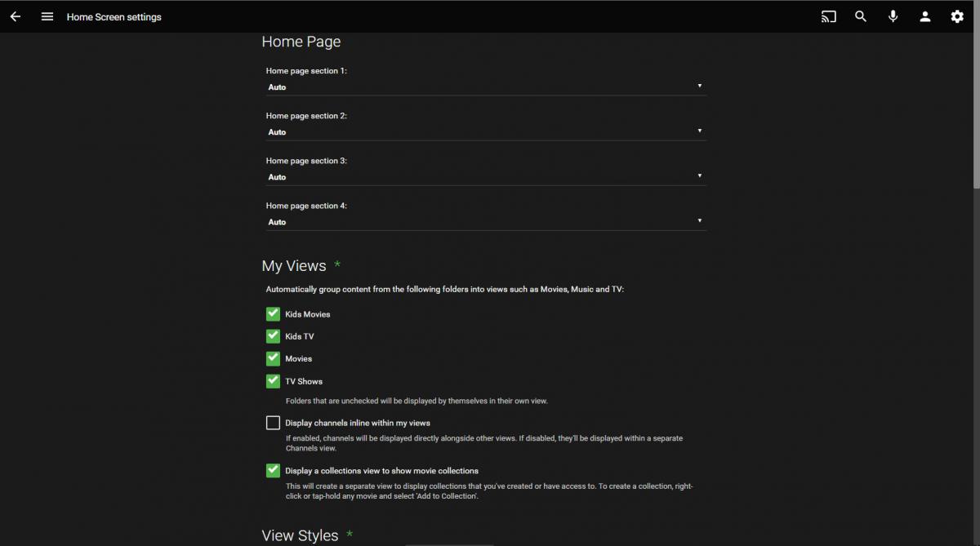This screenshot has width=980, height=546.
Task: Disable the TV Shows checkbox
Action: [273, 381]
